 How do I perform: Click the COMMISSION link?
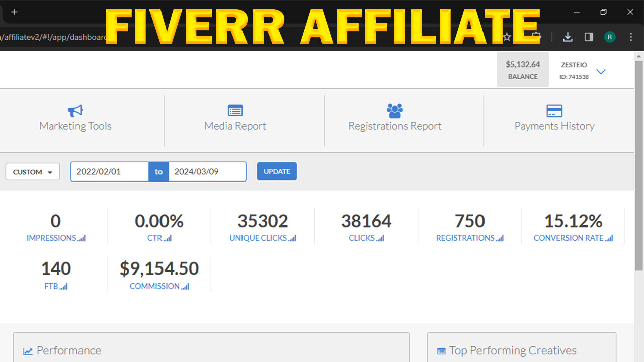tap(154, 286)
